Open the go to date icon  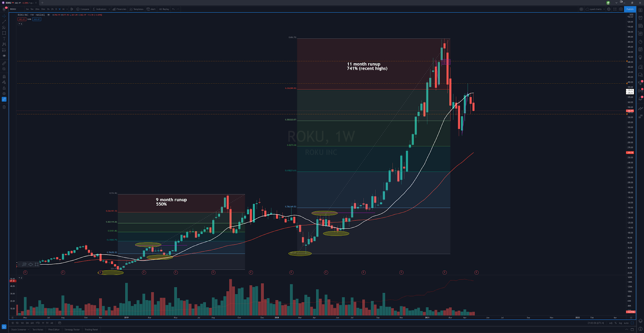tap(60, 323)
